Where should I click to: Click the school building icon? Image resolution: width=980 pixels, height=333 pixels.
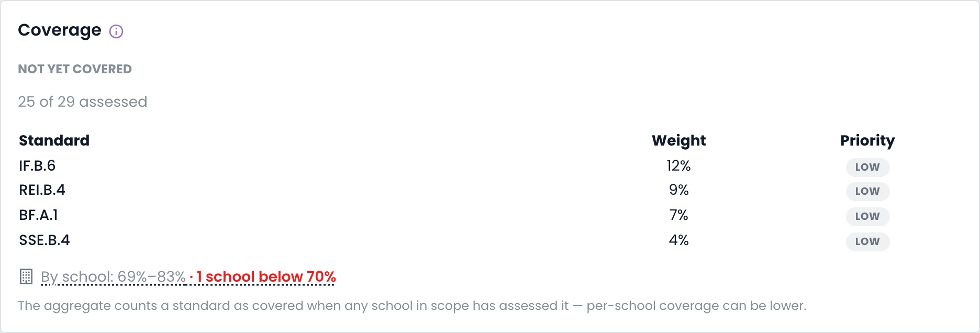[26, 276]
